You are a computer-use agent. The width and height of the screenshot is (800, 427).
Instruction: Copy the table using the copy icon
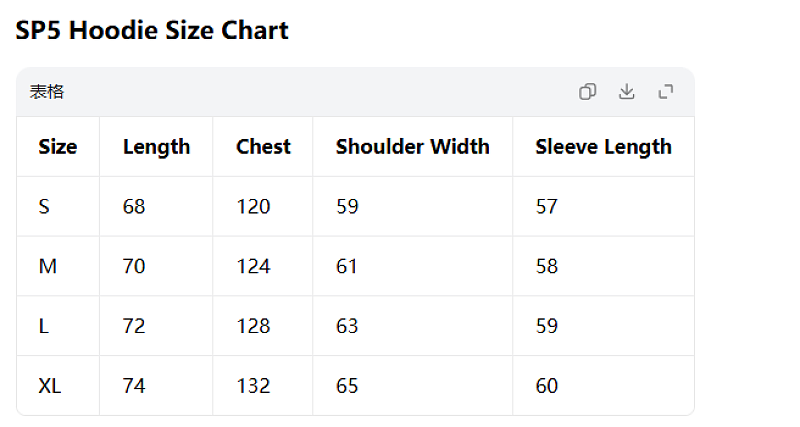[587, 92]
